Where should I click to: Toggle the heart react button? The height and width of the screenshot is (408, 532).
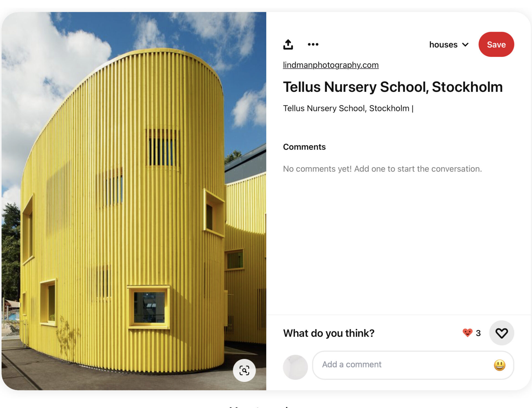(502, 333)
